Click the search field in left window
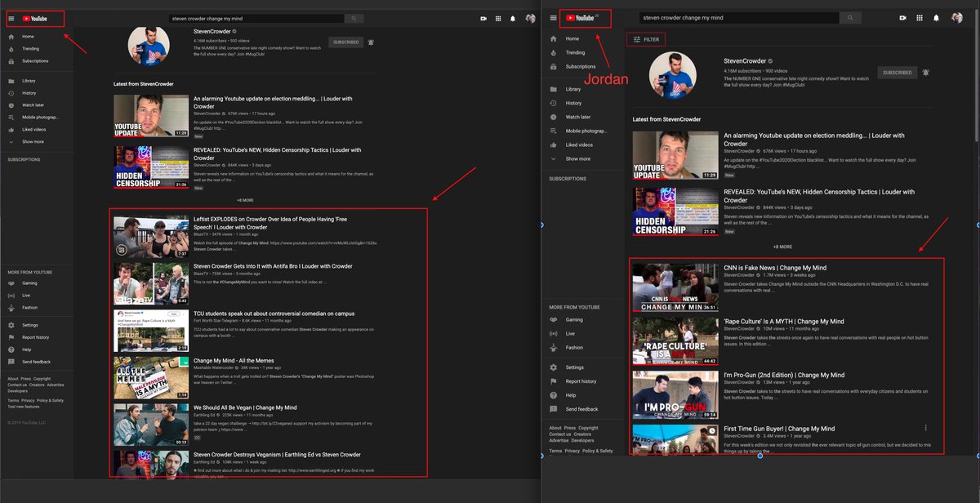The image size is (980, 503). 255,18
